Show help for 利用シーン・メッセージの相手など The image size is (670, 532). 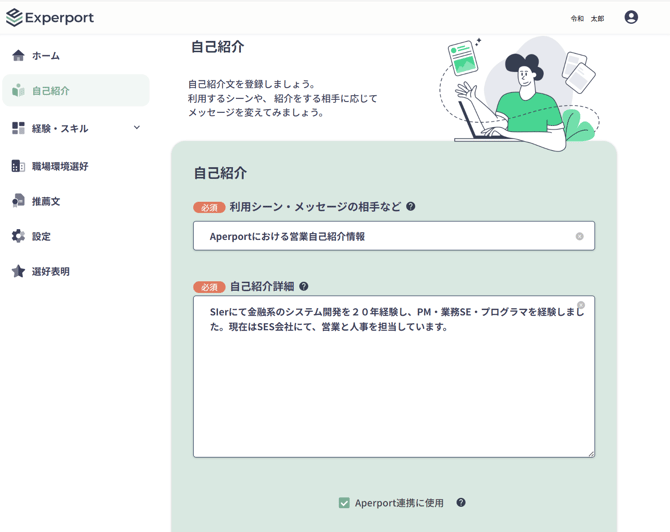(411, 206)
